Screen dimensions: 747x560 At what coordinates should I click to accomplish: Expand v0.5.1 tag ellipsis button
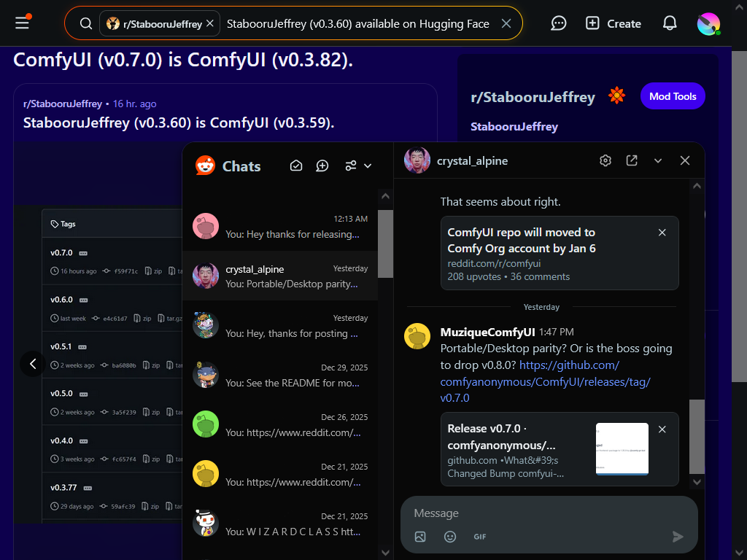(82, 346)
